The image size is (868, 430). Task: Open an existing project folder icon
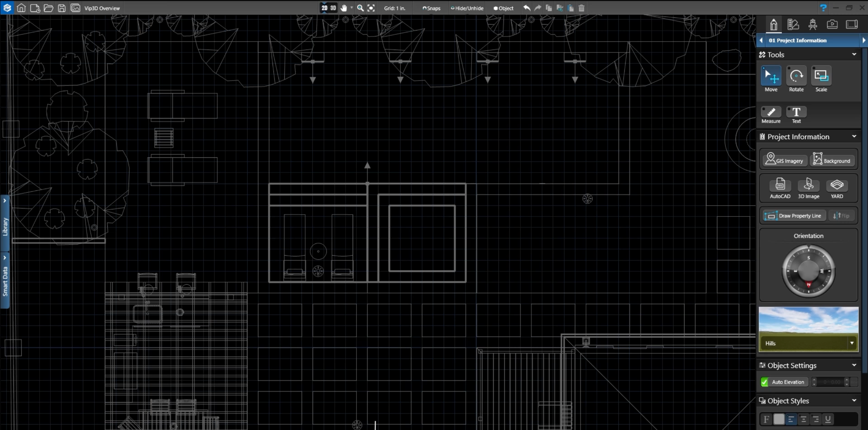tap(48, 8)
